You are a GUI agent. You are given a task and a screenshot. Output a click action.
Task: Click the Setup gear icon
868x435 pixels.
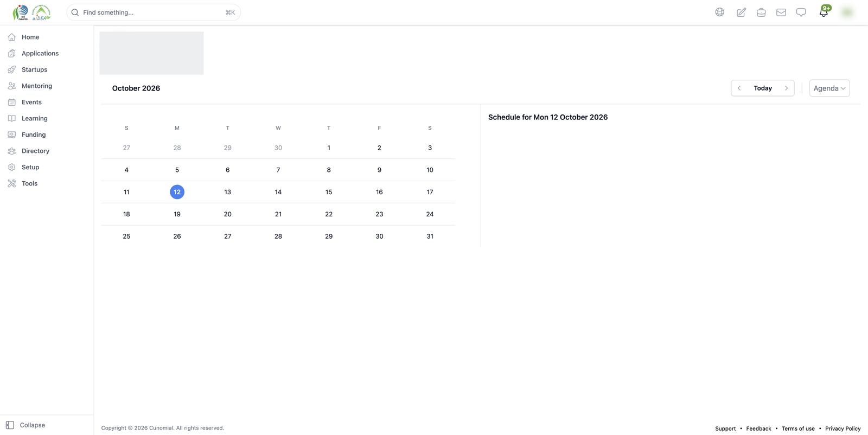(x=11, y=167)
